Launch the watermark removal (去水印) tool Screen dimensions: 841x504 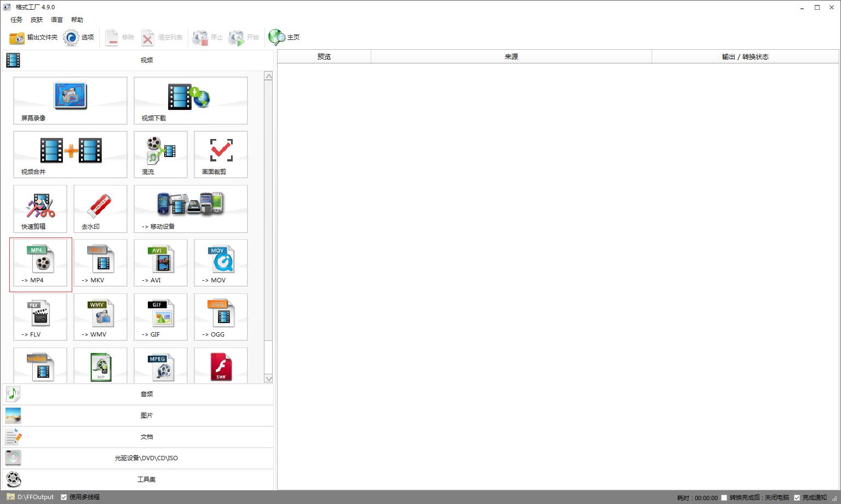[100, 208]
